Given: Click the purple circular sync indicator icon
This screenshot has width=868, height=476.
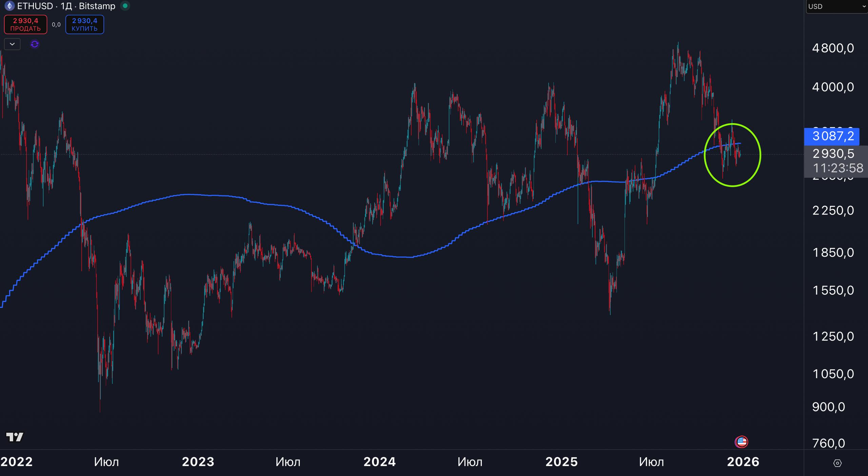Looking at the screenshot, I should 35,44.
